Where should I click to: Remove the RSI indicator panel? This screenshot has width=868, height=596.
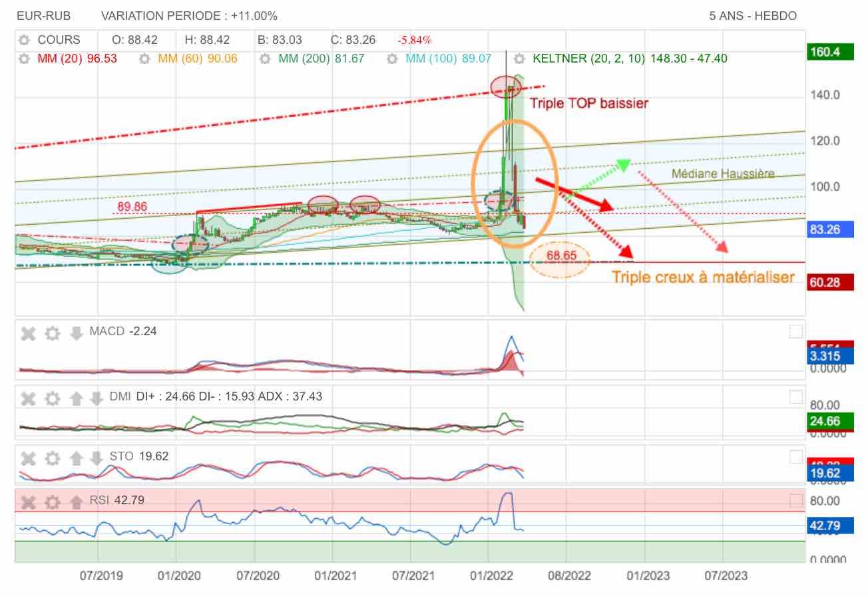click(x=28, y=502)
